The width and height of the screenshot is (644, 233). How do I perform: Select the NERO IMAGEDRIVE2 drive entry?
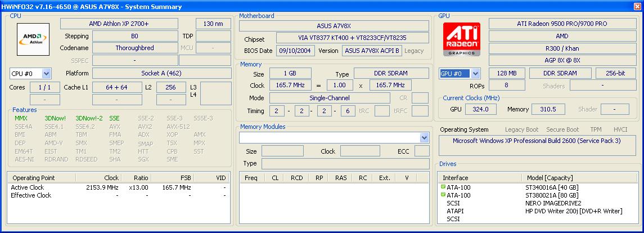(538, 203)
